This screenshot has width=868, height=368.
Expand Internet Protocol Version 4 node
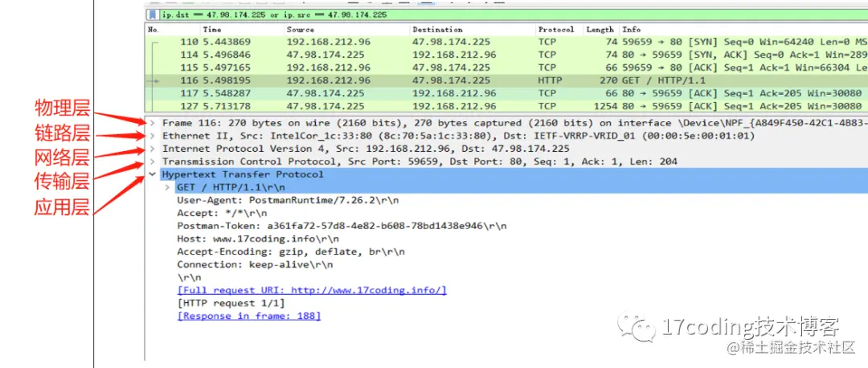[152, 149]
